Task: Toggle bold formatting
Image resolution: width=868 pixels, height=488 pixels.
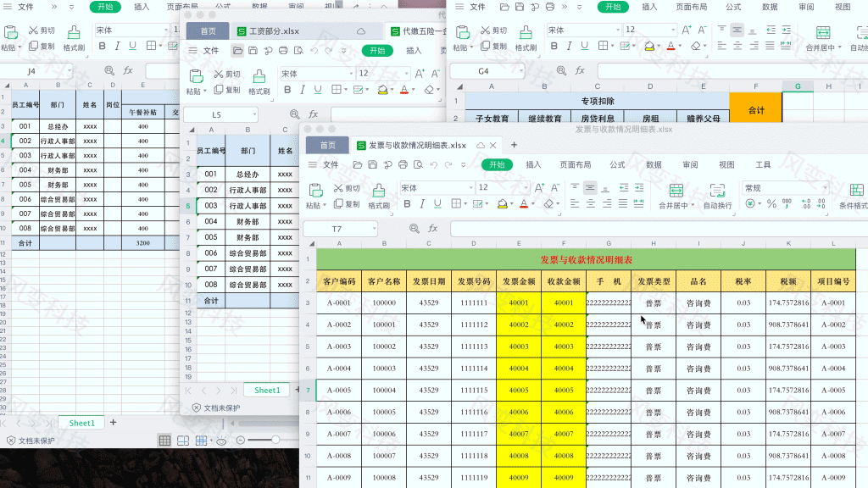Action: coord(407,203)
